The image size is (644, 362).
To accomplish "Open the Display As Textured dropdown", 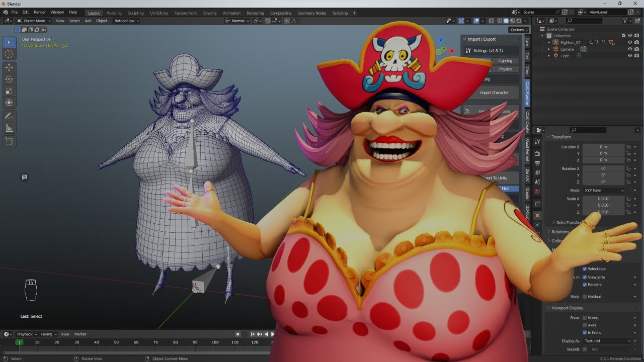I will click(x=607, y=341).
